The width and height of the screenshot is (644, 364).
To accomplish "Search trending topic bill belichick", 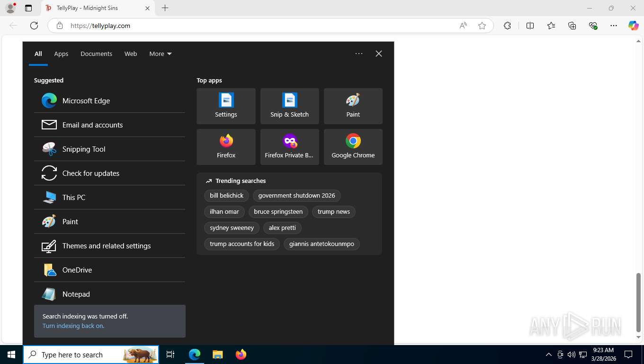I will 226,195.
